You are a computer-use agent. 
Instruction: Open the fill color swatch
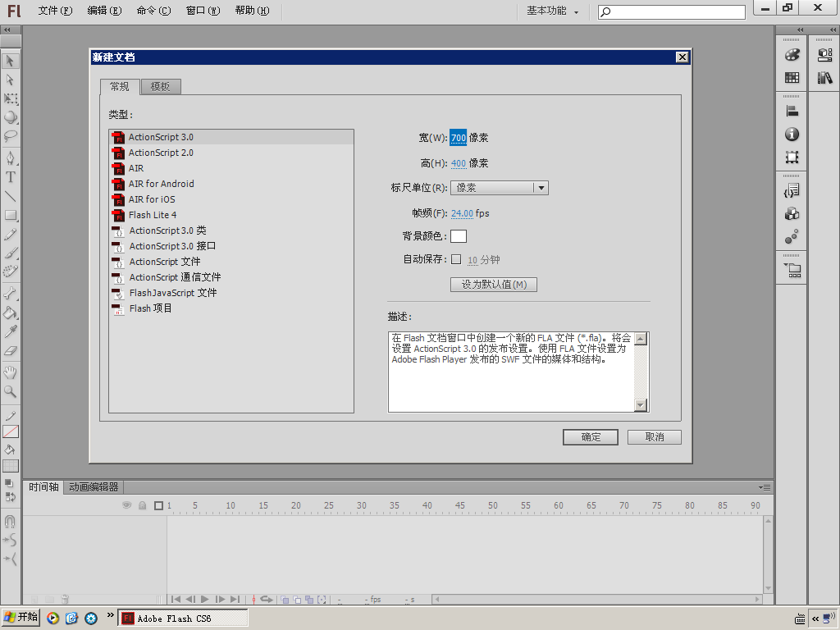coord(10,466)
